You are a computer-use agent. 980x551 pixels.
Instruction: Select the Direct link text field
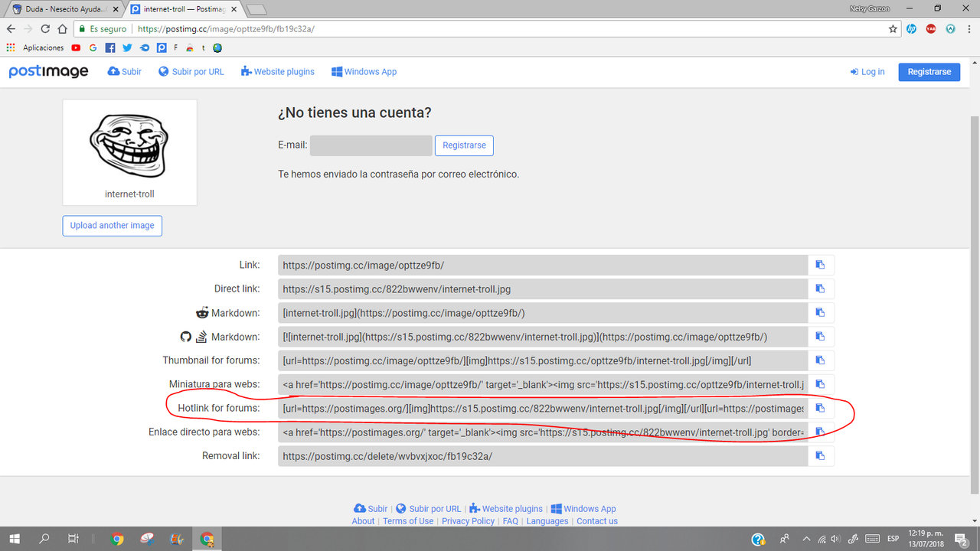click(543, 289)
